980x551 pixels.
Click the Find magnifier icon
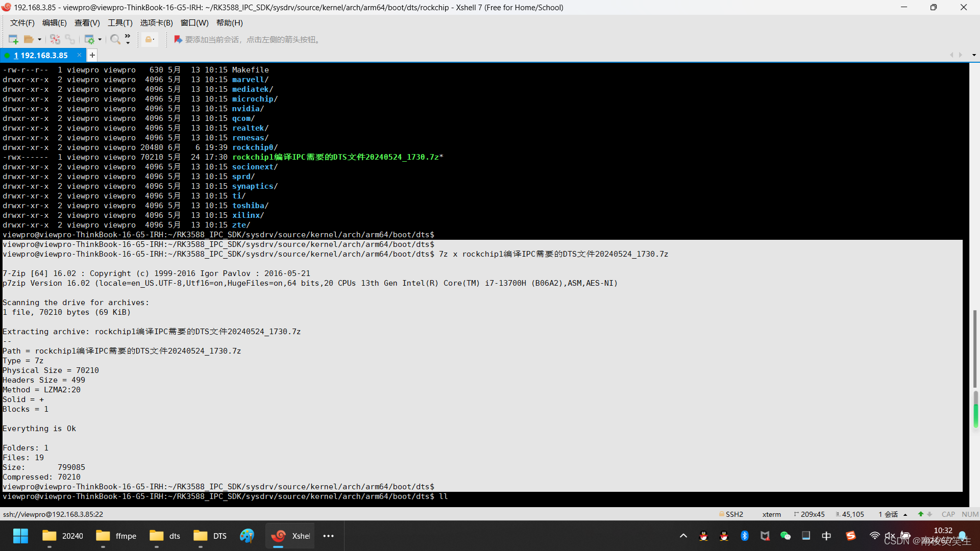(x=115, y=39)
